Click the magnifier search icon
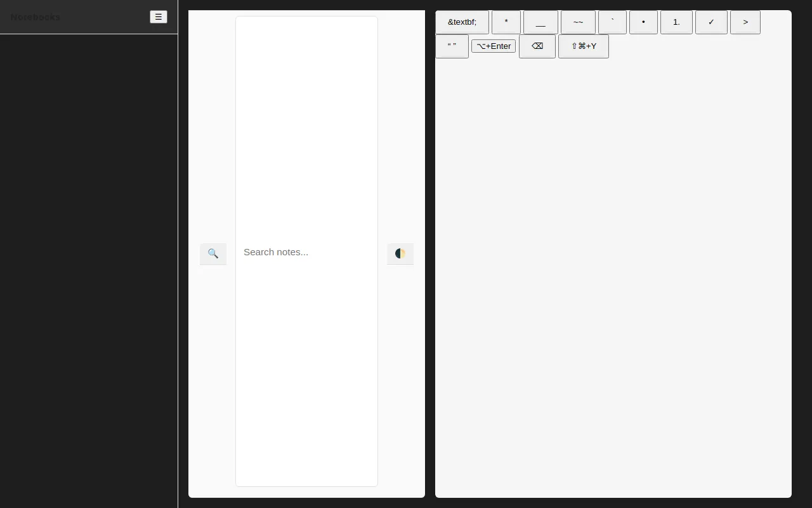 [x=213, y=253]
